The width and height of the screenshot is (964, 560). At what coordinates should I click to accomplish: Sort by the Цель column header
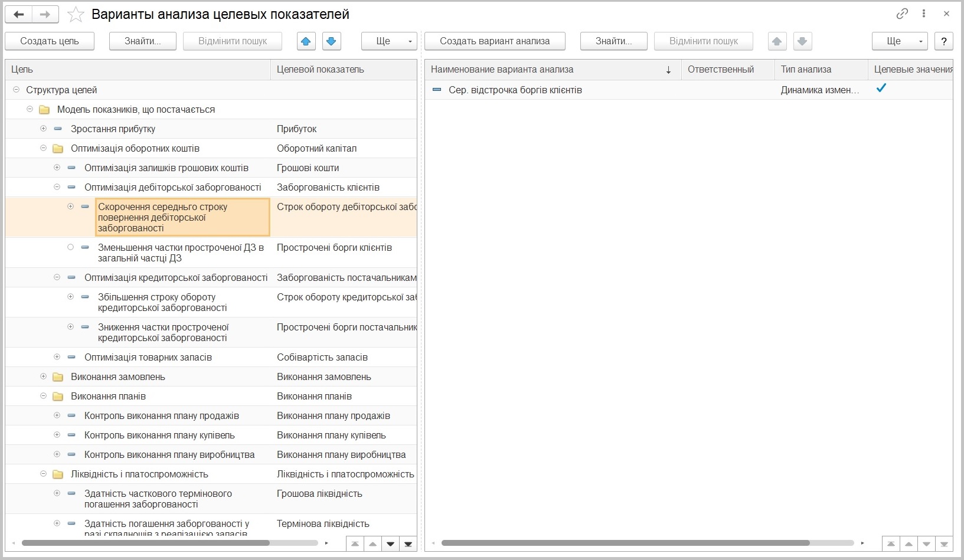click(x=138, y=70)
